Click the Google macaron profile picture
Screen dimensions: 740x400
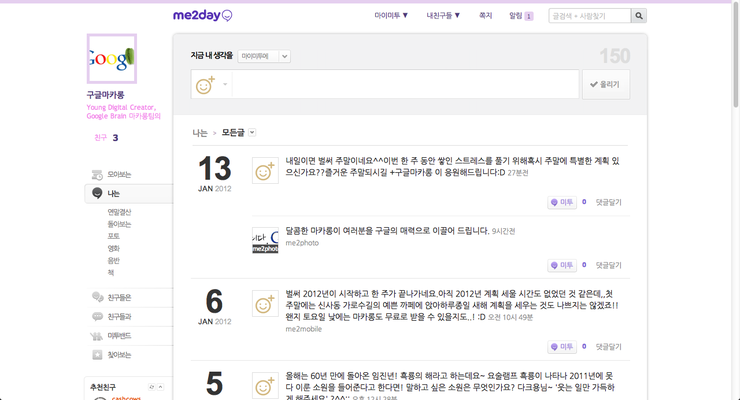click(112, 59)
